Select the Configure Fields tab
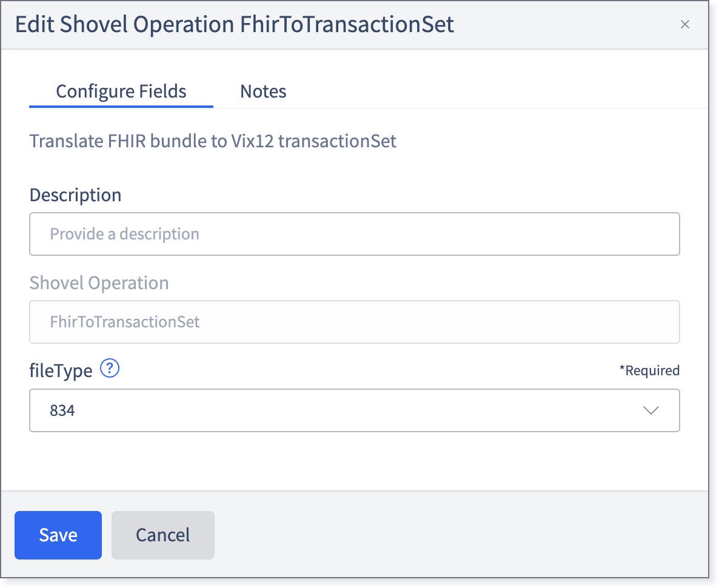719x588 pixels. point(121,91)
